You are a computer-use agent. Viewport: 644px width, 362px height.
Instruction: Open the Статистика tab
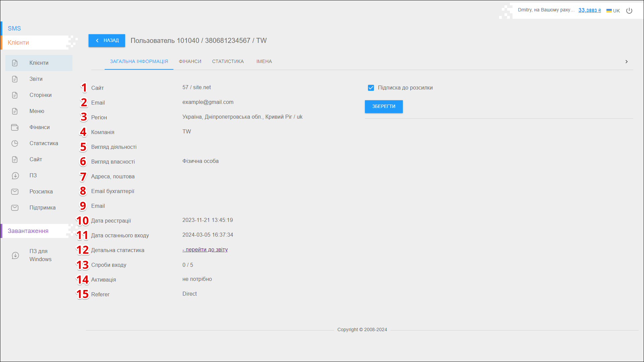coord(228,61)
